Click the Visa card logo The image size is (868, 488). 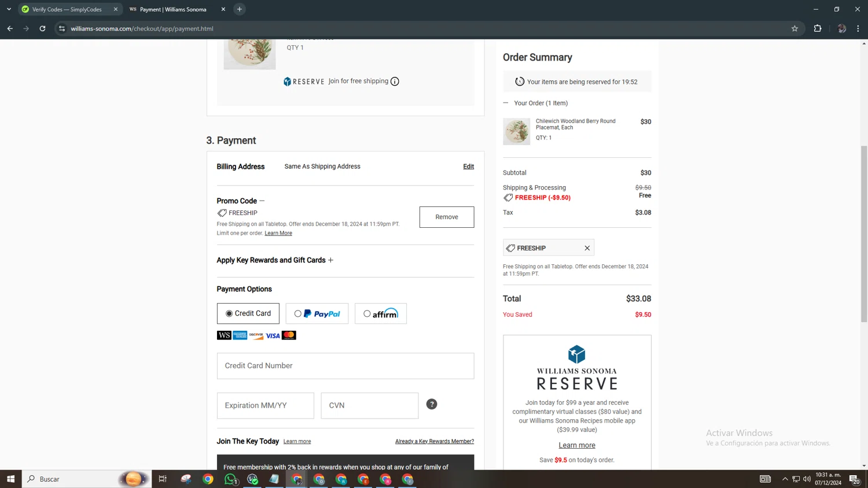(273, 335)
